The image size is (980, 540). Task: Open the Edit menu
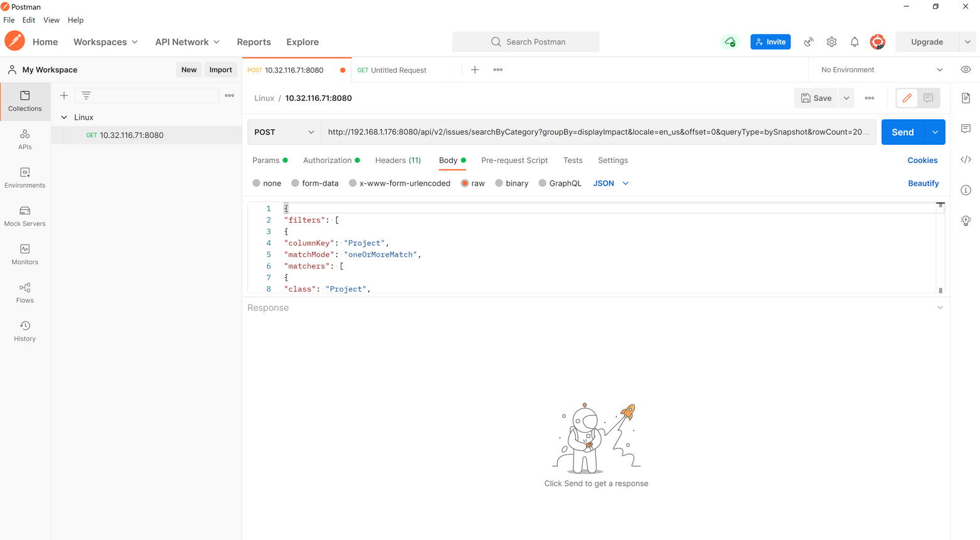click(29, 20)
